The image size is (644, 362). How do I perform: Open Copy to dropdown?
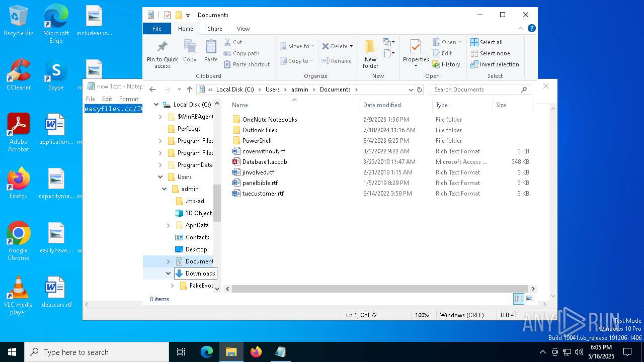click(296, 61)
